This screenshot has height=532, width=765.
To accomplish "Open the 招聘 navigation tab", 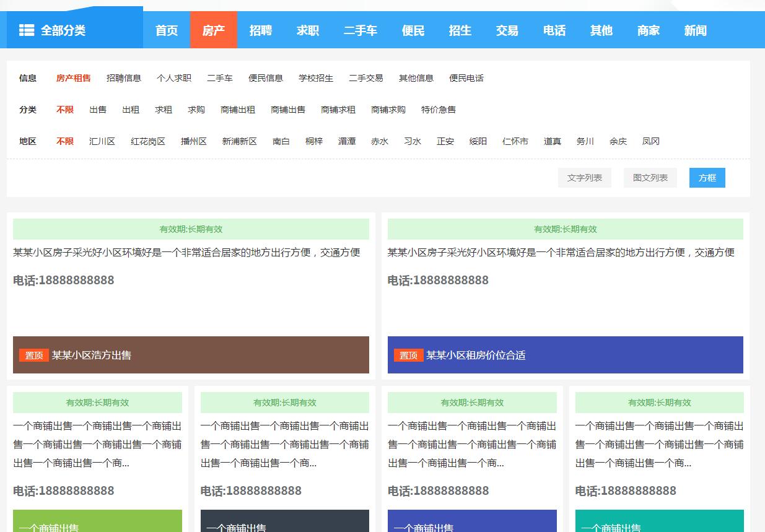I will click(x=261, y=30).
